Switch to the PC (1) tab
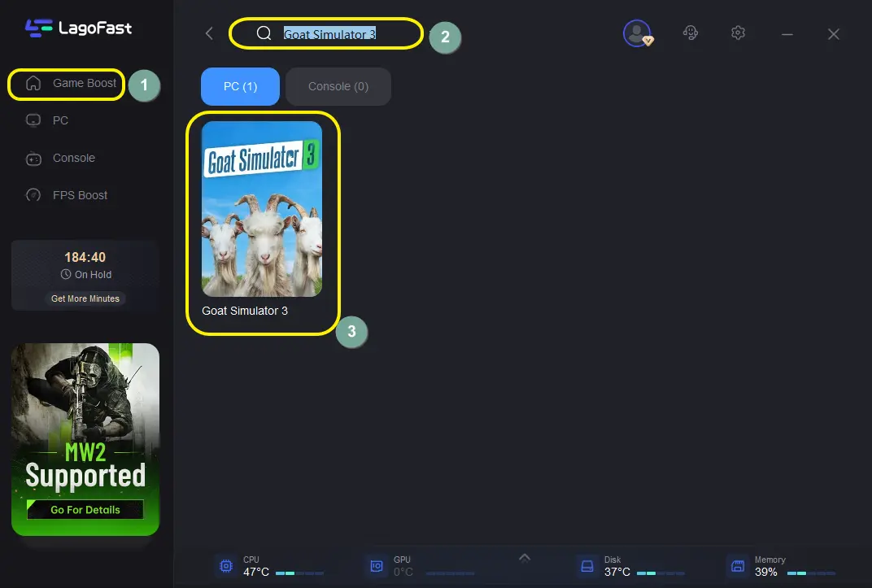Image resolution: width=872 pixels, height=588 pixels. coord(240,86)
